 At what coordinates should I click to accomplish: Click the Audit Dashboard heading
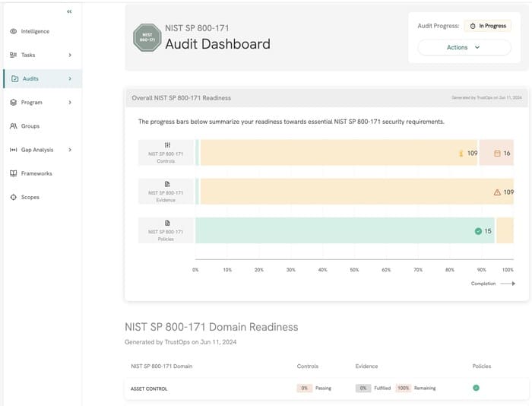[x=218, y=44]
